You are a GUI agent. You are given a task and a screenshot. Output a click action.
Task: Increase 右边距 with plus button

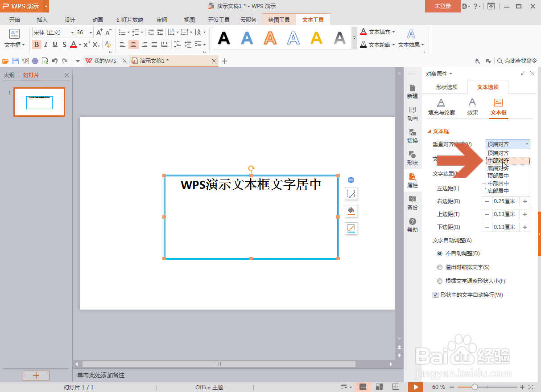(525, 201)
